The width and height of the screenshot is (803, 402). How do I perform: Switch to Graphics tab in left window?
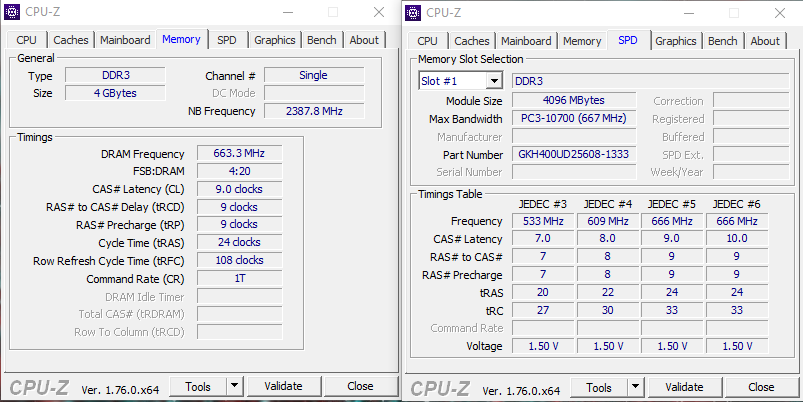pyautogui.click(x=274, y=40)
